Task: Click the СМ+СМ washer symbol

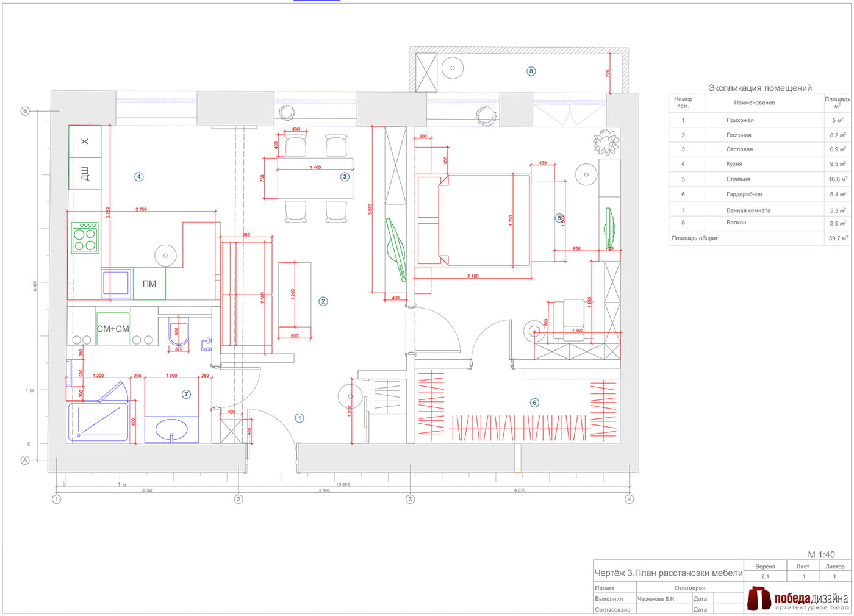Action: (x=113, y=328)
